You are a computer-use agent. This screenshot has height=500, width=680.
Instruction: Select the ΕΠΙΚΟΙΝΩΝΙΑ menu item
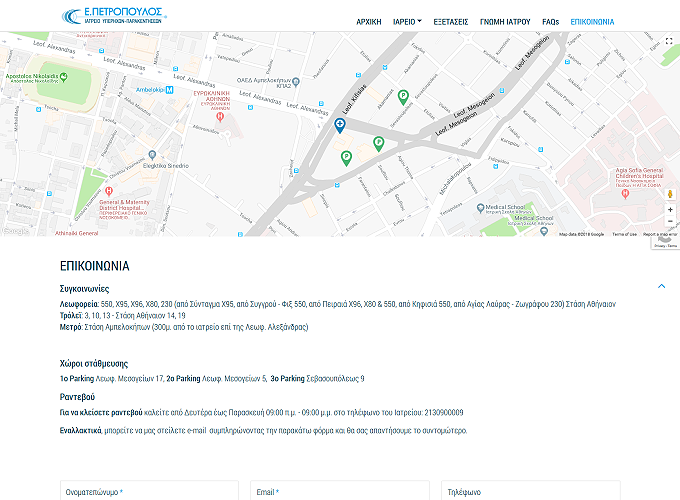[x=592, y=22]
